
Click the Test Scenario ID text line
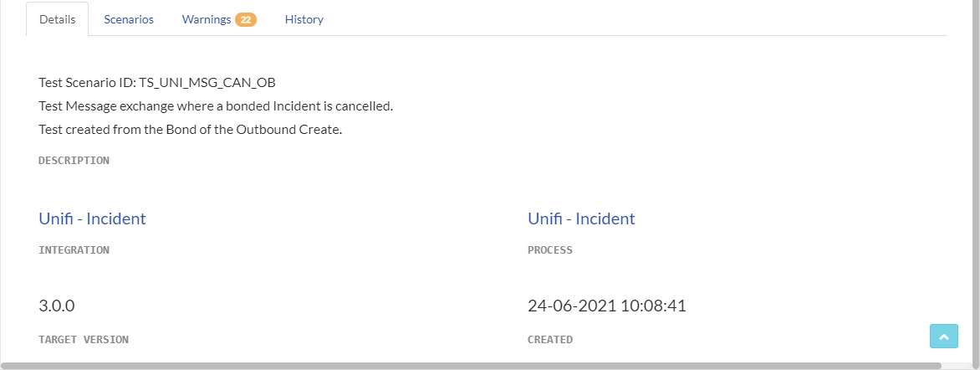click(x=157, y=83)
